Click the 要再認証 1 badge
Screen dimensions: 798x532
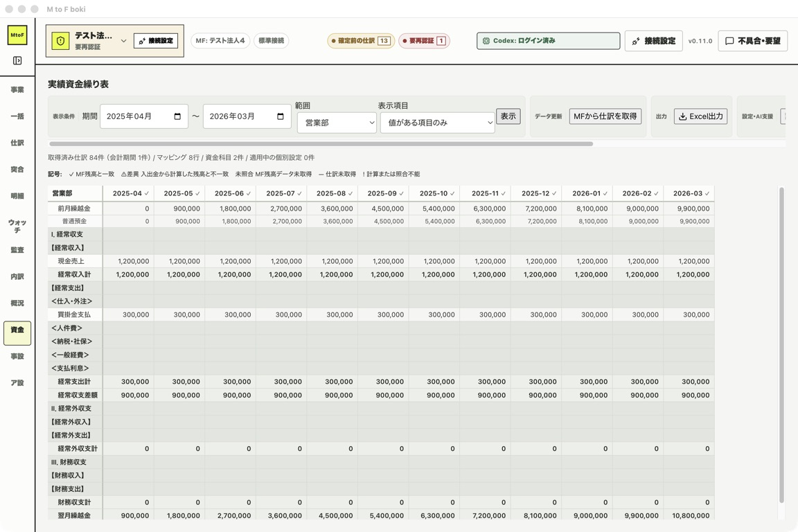(424, 41)
